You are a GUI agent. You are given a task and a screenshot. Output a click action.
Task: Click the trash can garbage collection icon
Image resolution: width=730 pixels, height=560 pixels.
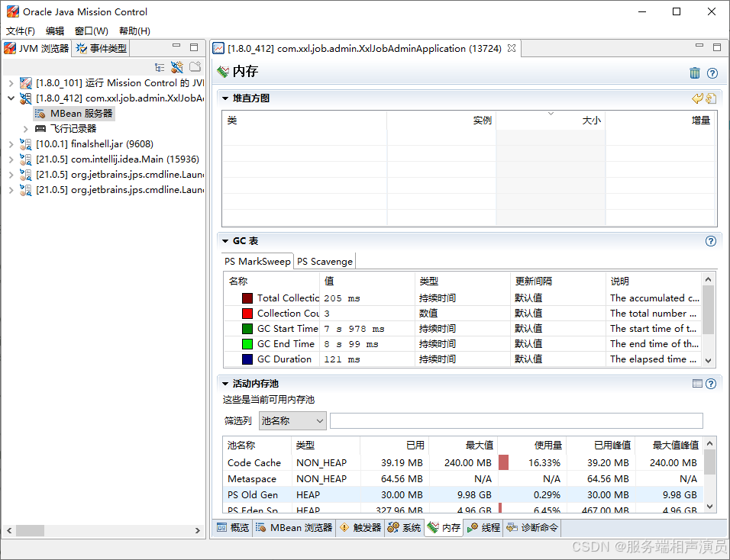pos(695,72)
